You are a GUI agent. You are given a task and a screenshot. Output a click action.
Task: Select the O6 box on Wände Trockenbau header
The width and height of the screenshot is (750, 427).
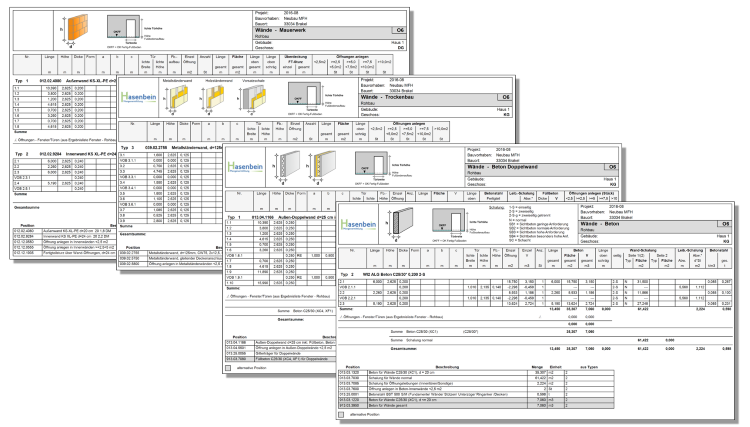[506, 97]
